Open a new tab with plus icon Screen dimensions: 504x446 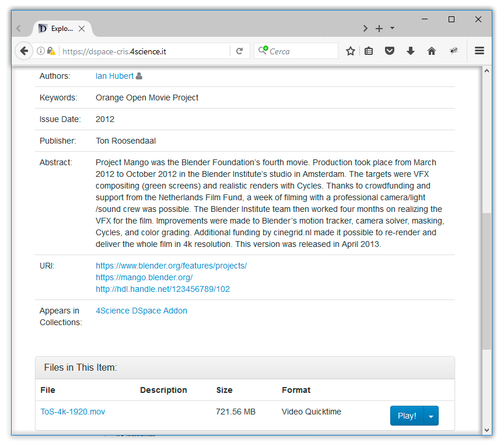(x=379, y=29)
